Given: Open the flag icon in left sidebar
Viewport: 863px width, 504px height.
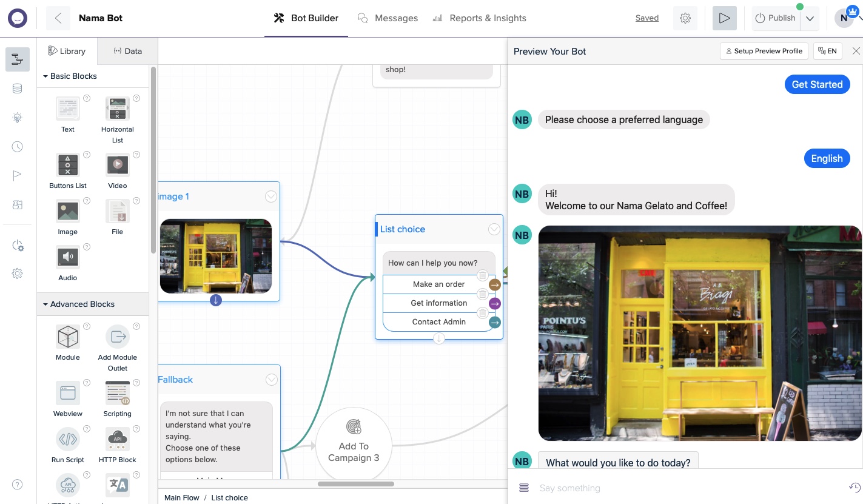Looking at the screenshot, I should tap(18, 176).
